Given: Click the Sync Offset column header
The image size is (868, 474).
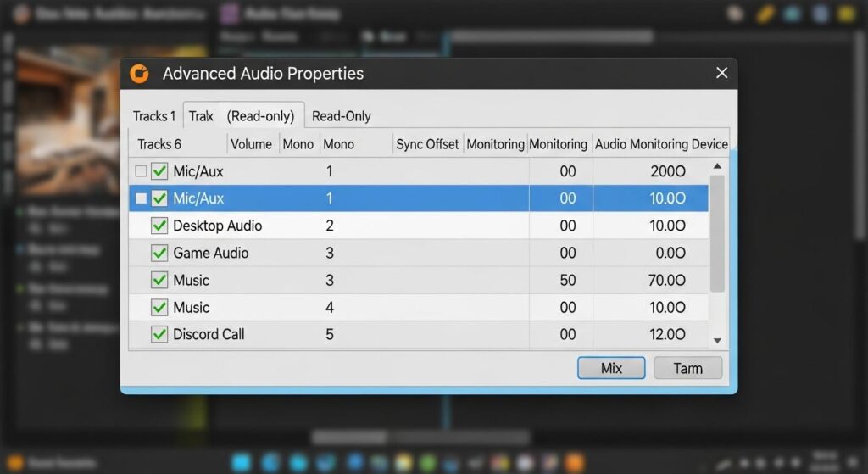Looking at the screenshot, I should coord(427,144).
